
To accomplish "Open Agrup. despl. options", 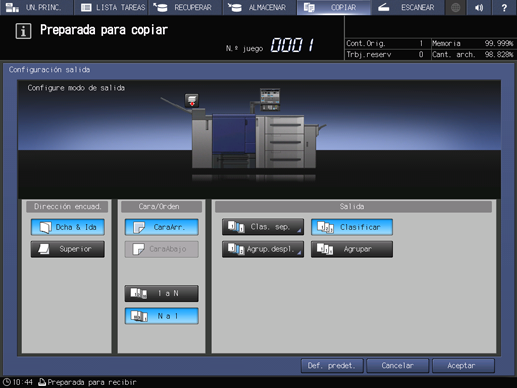I will [x=263, y=249].
